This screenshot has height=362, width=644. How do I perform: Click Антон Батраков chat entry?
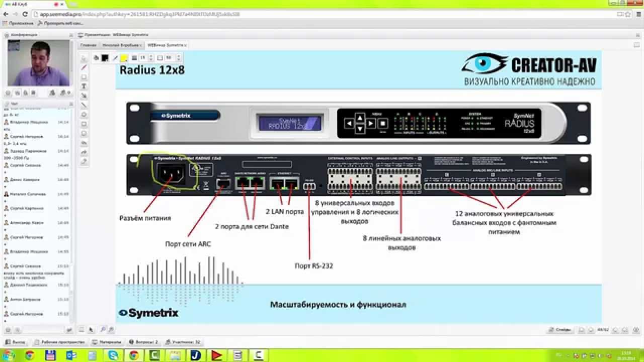click(36, 299)
